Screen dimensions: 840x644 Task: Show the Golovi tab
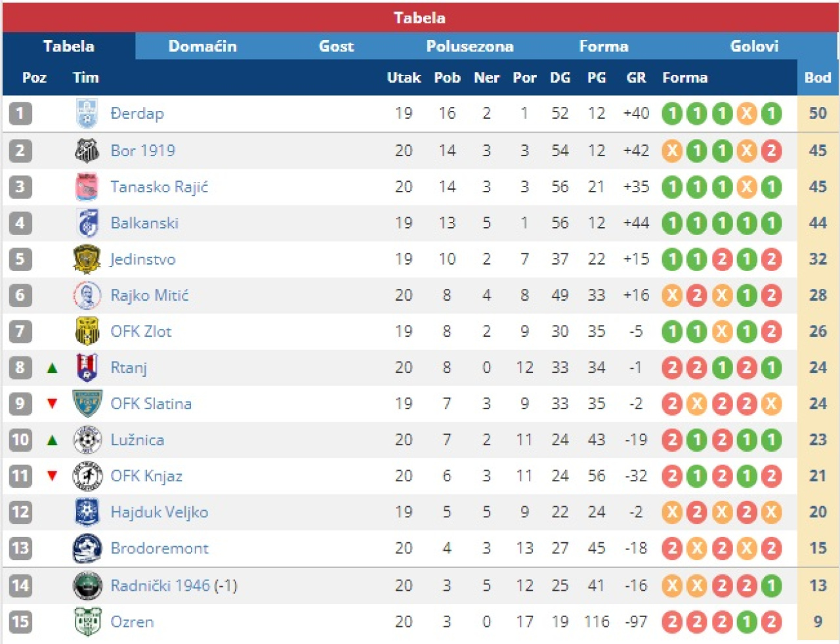click(754, 46)
